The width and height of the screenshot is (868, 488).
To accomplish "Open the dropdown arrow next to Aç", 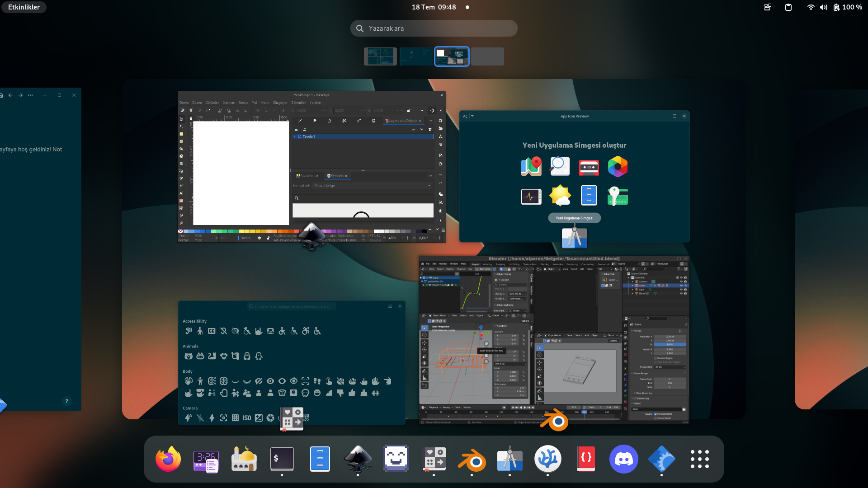I will coord(472,116).
